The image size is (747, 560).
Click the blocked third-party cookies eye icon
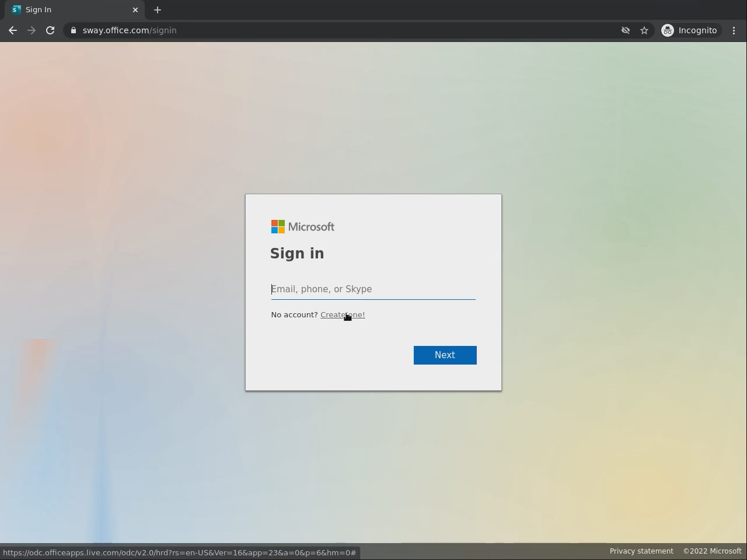tap(626, 30)
